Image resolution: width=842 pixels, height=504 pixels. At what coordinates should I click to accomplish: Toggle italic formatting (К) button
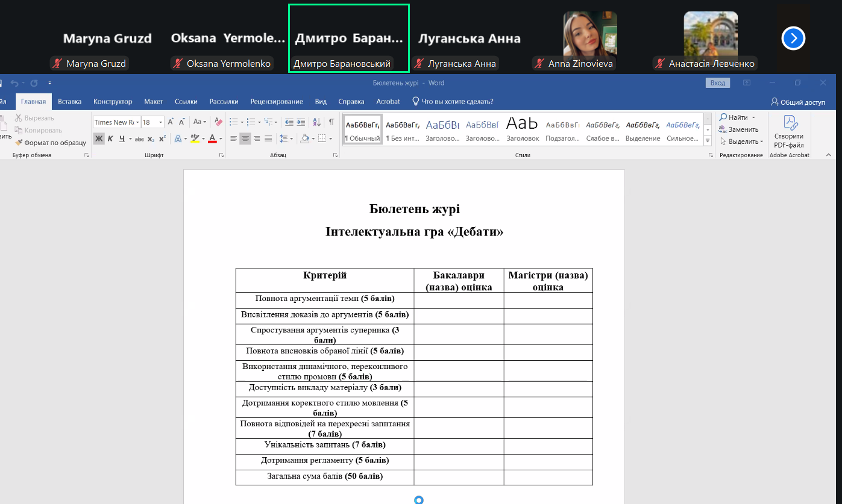click(x=110, y=138)
